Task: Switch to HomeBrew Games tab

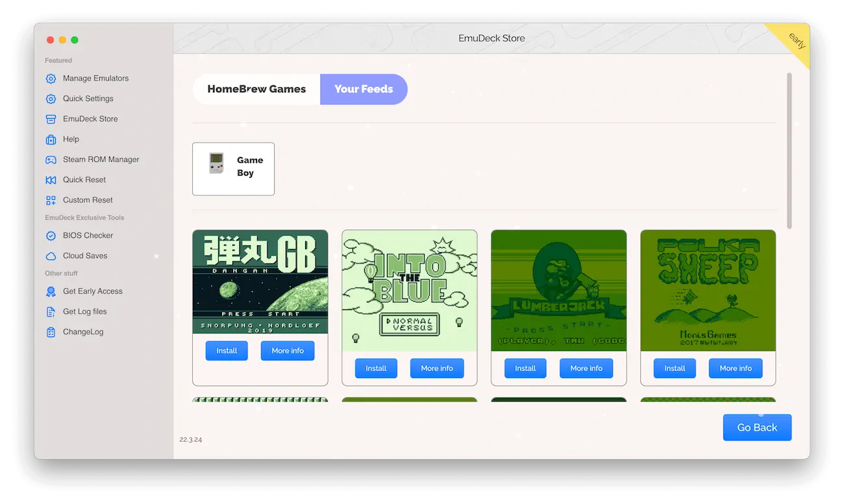Action: pos(256,89)
